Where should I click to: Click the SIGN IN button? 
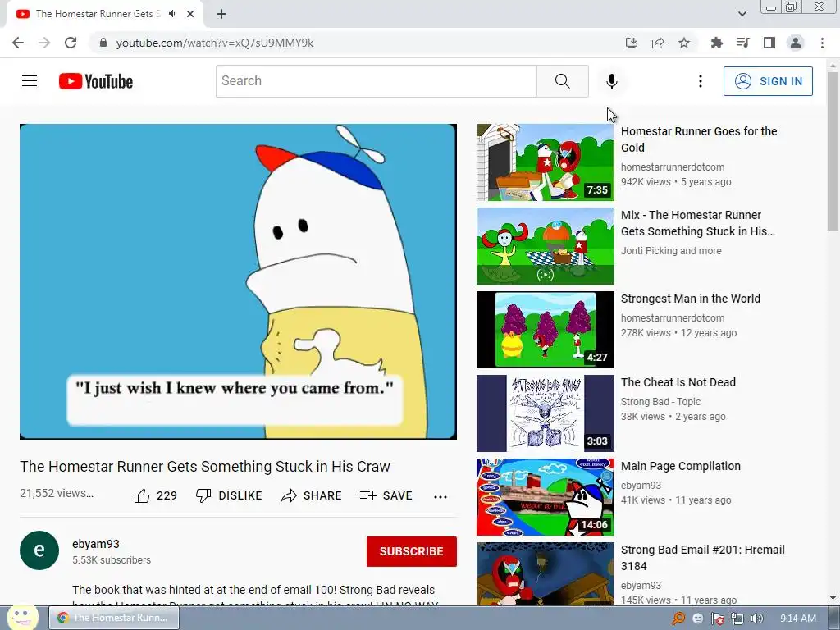point(768,81)
